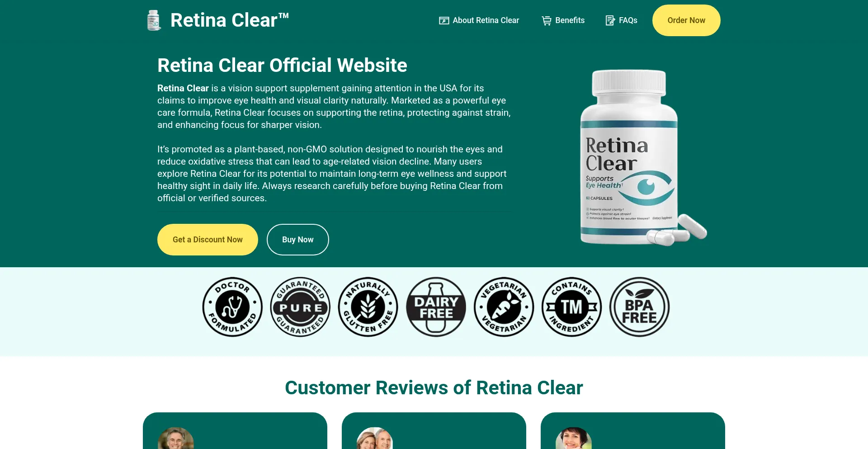Image resolution: width=868 pixels, height=449 pixels.
Task: Click the Benefits shopping cart icon
Action: coord(547,20)
